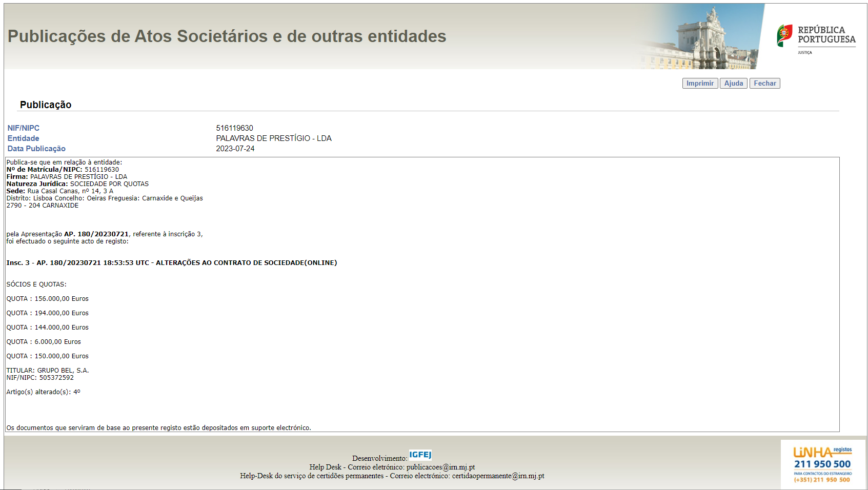
Task: Click the TITULAR: GRUPO BEL, S.A. line
Action: (x=48, y=371)
